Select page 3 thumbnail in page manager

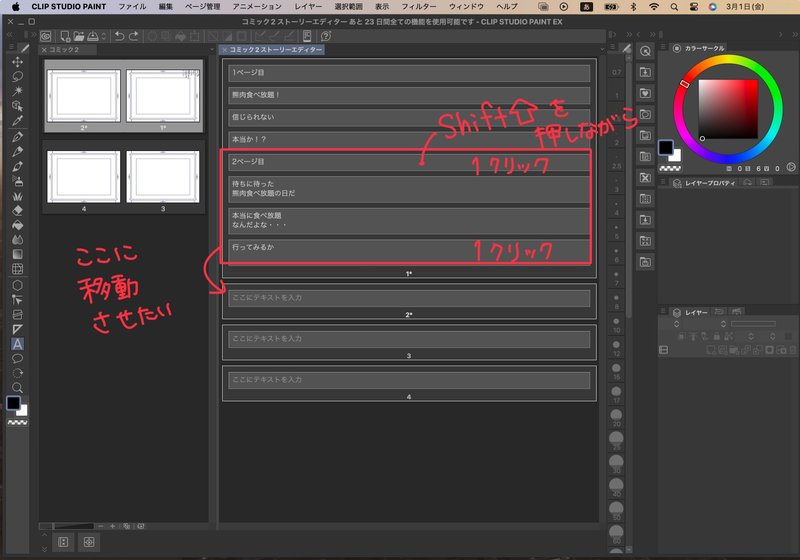coord(163,177)
